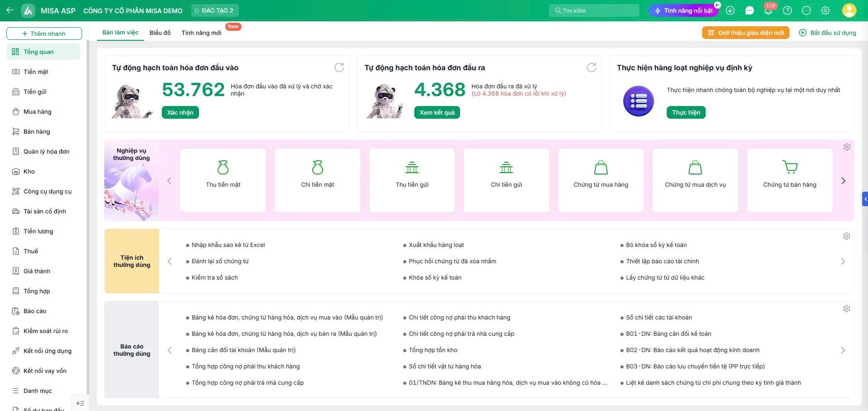
Task: Click the Thực hiện button
Action: tap(686, 112)
